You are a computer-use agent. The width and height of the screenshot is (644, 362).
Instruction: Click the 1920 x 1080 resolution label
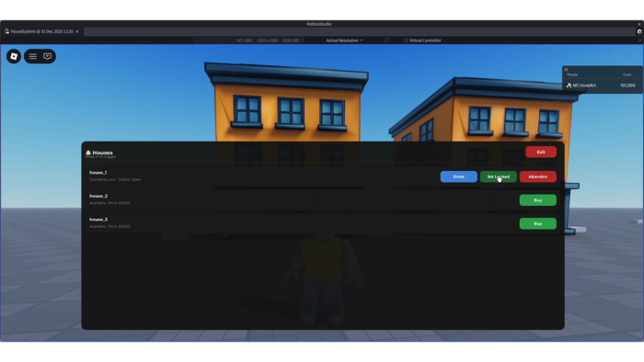(x=268, y=40)
